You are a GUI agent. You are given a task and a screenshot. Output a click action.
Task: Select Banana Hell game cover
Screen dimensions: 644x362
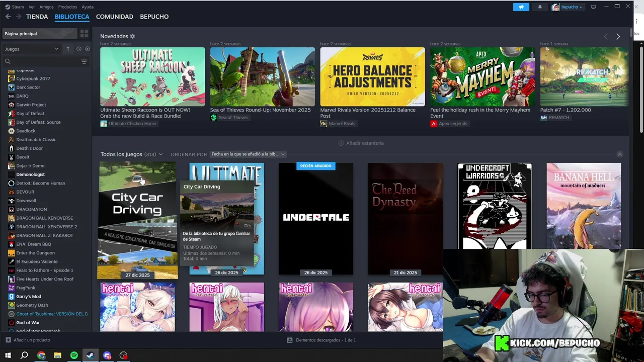584,206
